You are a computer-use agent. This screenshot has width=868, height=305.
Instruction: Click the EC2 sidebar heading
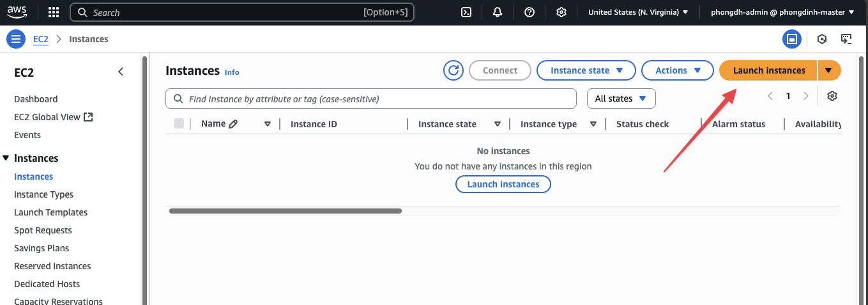pos(24,73)
